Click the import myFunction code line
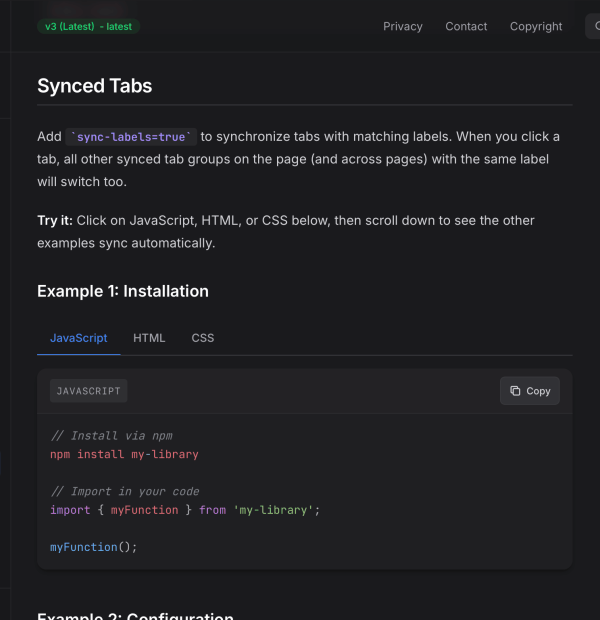Image resolution: width=600 pixels, height=620 pixels. pos(184,510)
